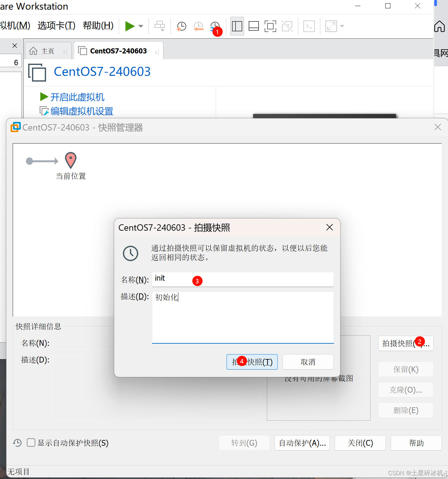Maximize the VMware Workstation window
The width and height of the screenshot is (448, 479).
pos(388,6)
